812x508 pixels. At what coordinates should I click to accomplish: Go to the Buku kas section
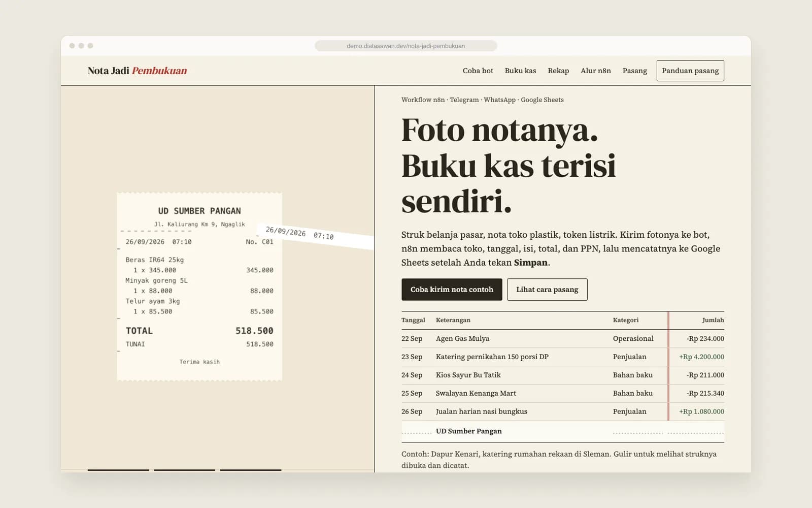(520, 71)
